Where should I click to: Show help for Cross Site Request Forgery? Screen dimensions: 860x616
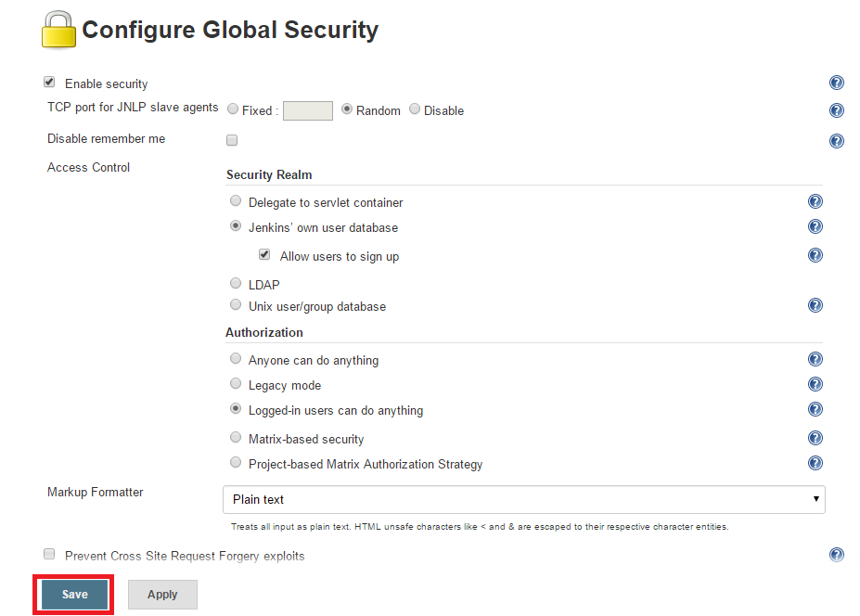[837, 555]
